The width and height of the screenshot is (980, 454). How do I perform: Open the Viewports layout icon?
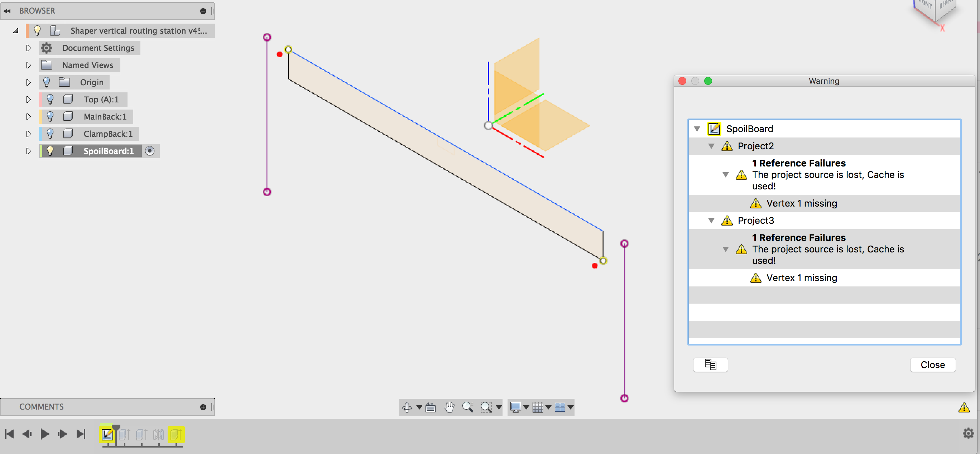click(x=559, y=407)
